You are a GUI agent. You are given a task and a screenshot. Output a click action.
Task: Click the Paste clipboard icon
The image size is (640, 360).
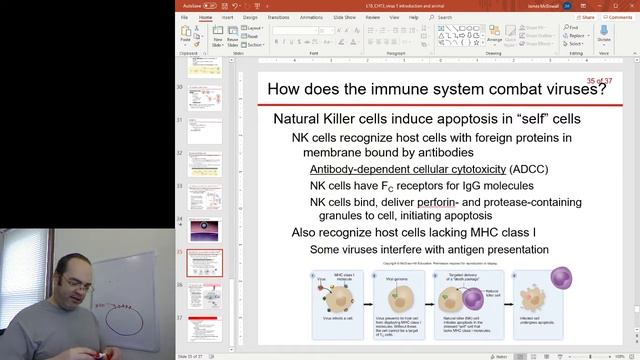coord(186,32)
